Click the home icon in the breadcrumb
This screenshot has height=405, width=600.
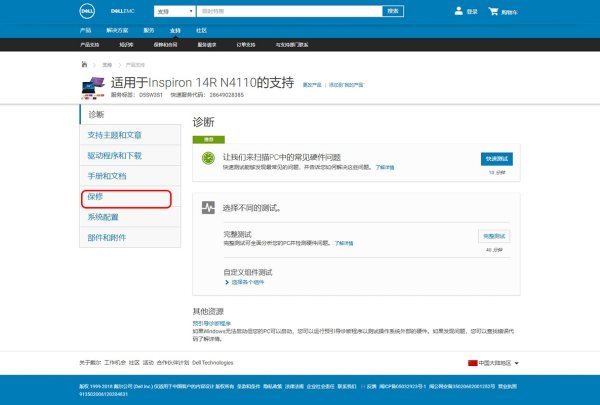coord(84,64)
